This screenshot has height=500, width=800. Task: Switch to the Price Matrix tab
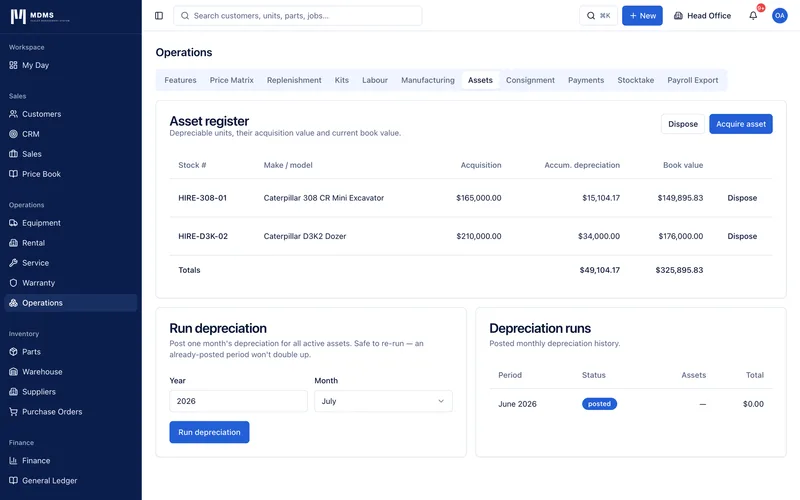[x=232, y=80]
